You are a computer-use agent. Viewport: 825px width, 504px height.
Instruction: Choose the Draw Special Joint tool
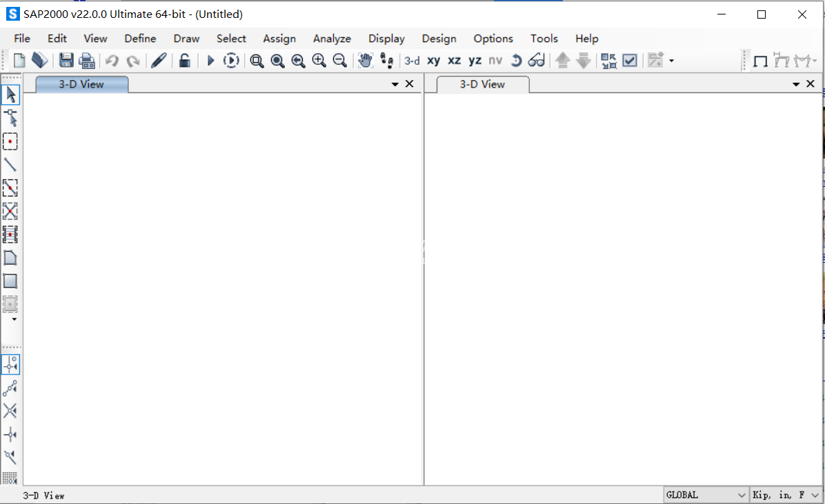click(10, 141)
